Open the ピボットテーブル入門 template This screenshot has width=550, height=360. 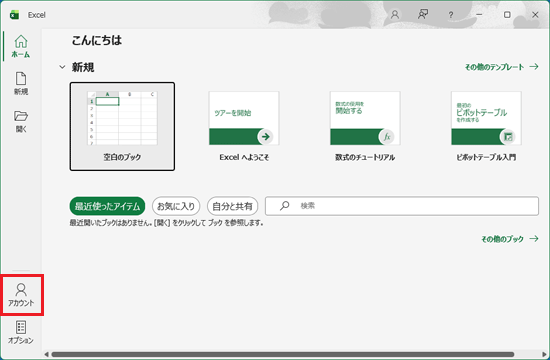coord(486,126)
